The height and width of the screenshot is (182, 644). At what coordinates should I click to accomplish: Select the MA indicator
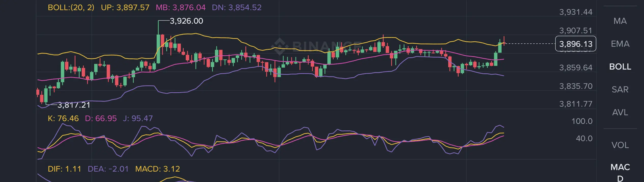tap(620, 21)
